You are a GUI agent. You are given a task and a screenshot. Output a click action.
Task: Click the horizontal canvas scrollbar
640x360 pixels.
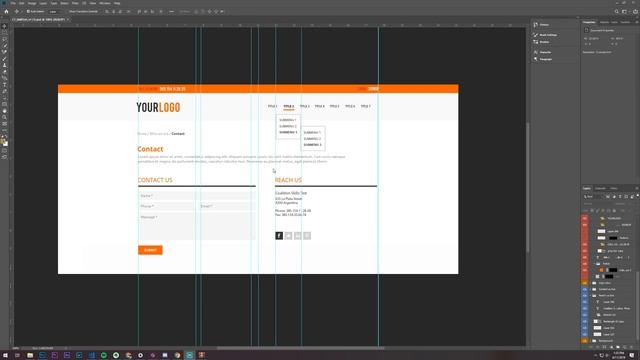[300, 348]
